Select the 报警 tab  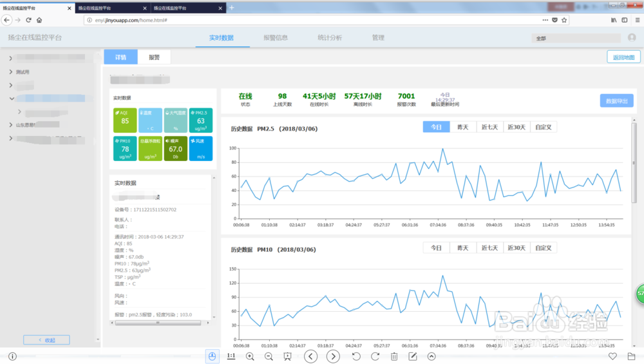[154, 57]
